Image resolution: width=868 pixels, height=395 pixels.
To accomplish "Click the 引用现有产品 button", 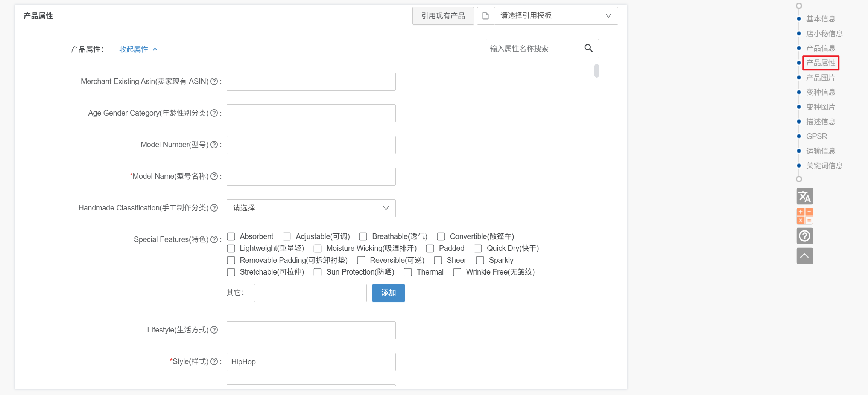I will tap(443, 16).
